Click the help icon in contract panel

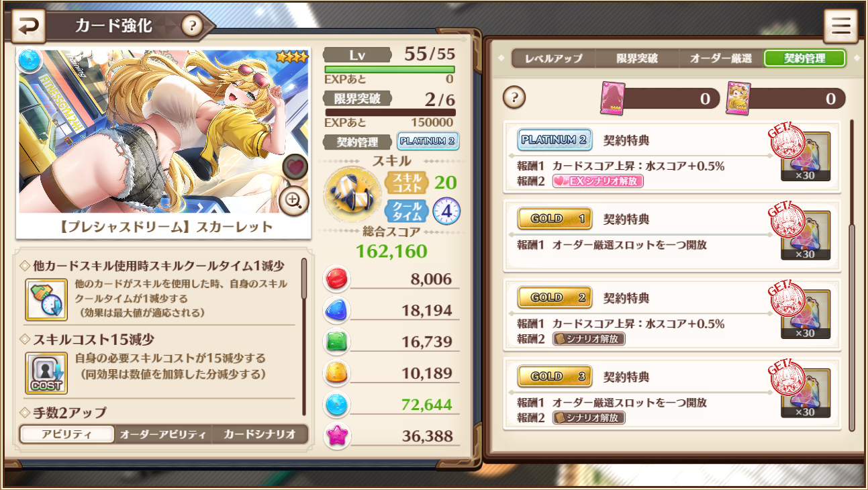point(514,98)
